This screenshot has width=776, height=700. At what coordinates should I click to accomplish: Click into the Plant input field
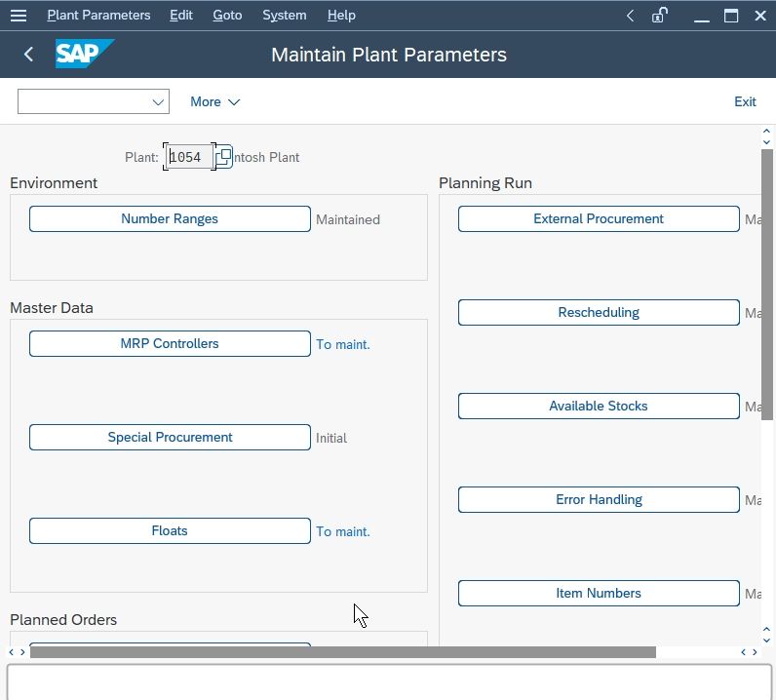pos(189,157)
